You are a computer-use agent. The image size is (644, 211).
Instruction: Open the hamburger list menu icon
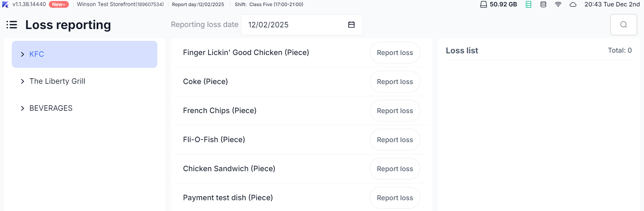pyautogui.click(x=12, y=25)
